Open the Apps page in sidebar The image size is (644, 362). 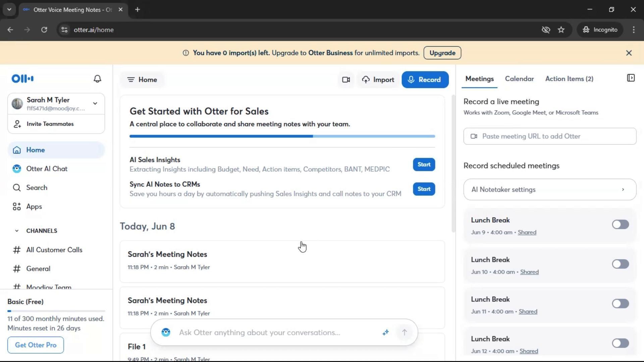click(34, 207)
